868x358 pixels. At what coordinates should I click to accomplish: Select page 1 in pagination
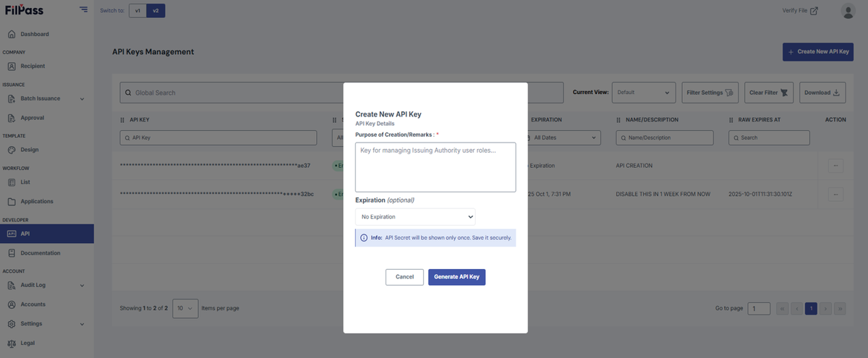812,308
